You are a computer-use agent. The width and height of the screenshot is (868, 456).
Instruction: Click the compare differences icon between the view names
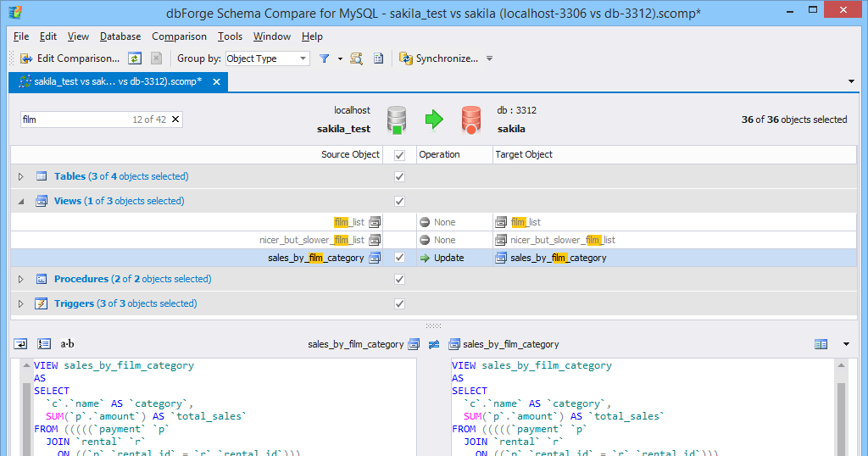pyautogui.click(x=434, y=344)
